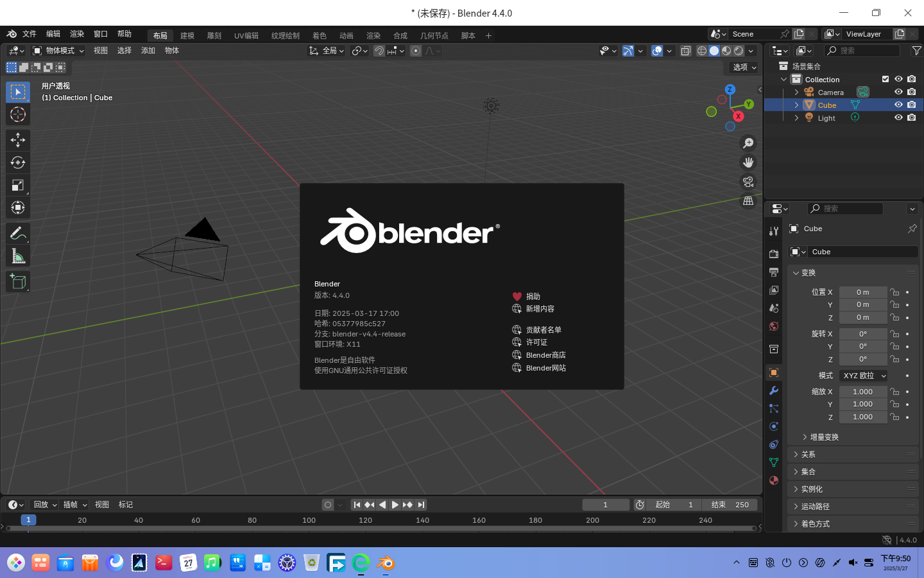
Task: Click the timeline play button
Action: 395,505
